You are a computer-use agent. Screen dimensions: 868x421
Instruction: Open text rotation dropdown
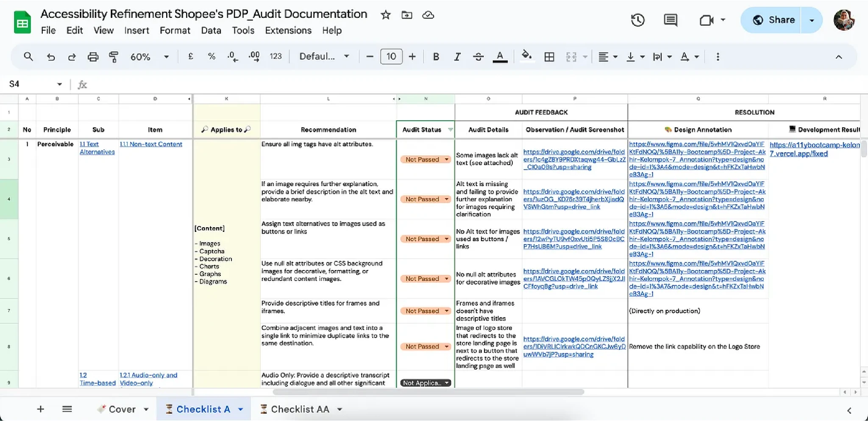pos(689,56)
